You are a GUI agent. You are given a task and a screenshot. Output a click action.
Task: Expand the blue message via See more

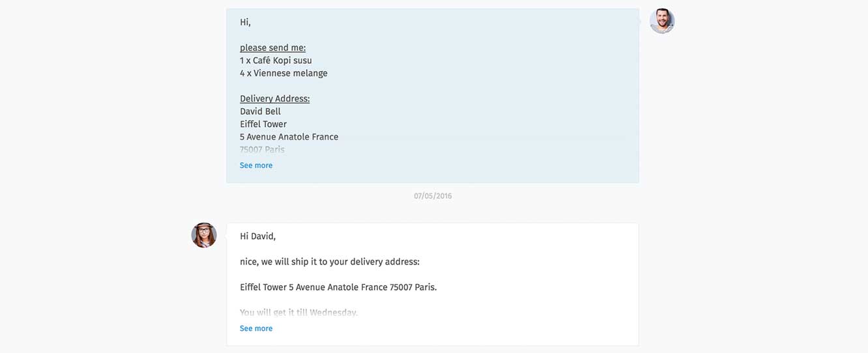[256, 165]
